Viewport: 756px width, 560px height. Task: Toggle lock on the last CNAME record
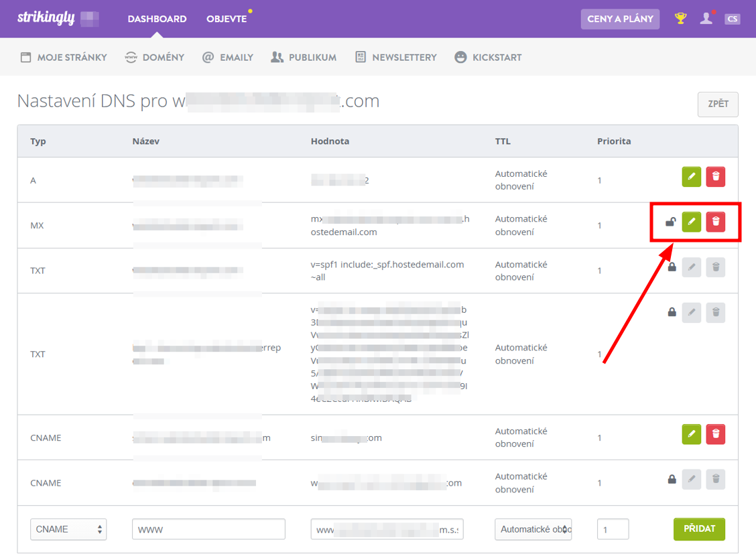[672, 480]
